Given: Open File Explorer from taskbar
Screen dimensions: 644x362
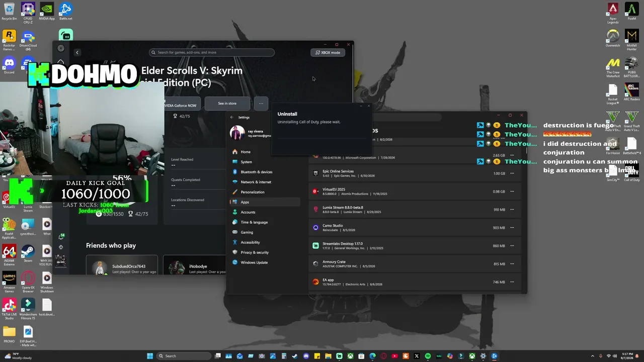Looking at the screenshot, I should [x=328, y=356].
